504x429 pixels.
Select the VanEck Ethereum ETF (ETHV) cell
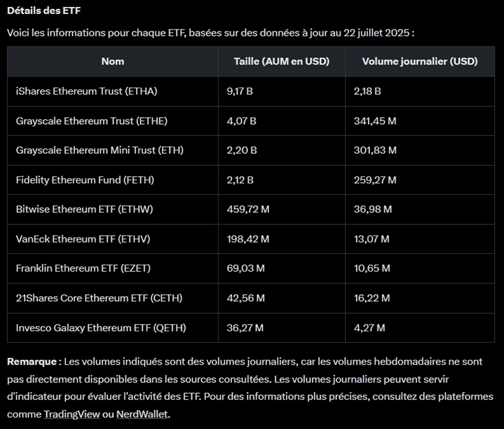point(83,239)
